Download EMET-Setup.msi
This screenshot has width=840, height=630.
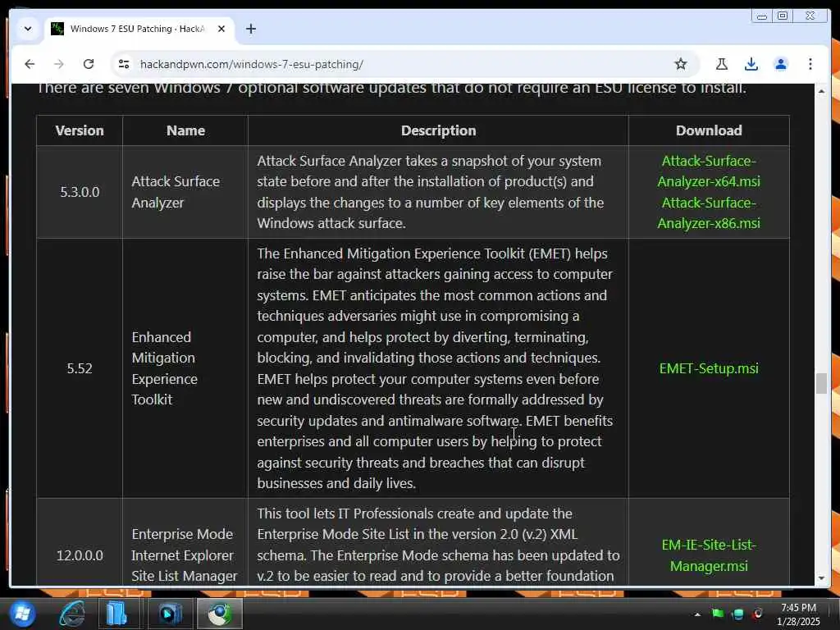point(708,368)
